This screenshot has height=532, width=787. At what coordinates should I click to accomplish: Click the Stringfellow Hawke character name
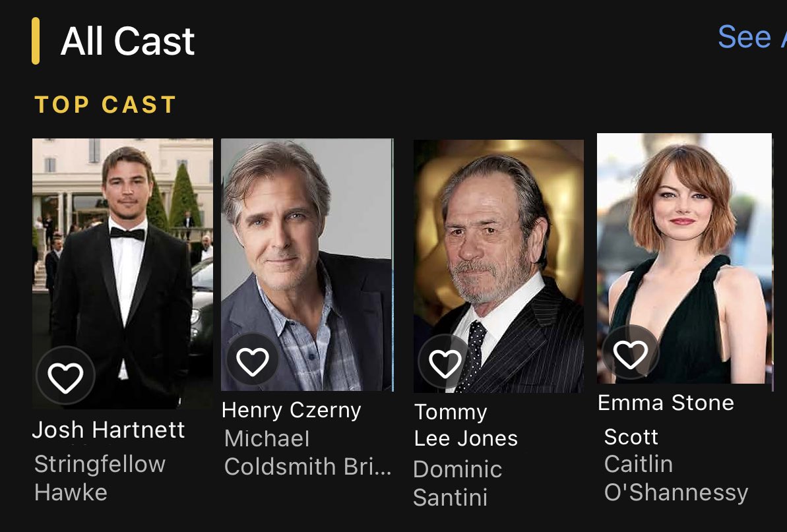[x=100, y=478]
